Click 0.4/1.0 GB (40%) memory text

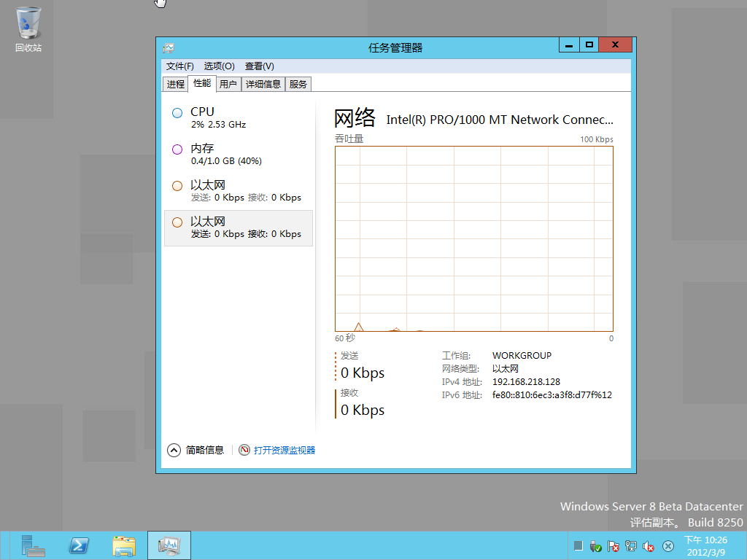coord(226,161)
